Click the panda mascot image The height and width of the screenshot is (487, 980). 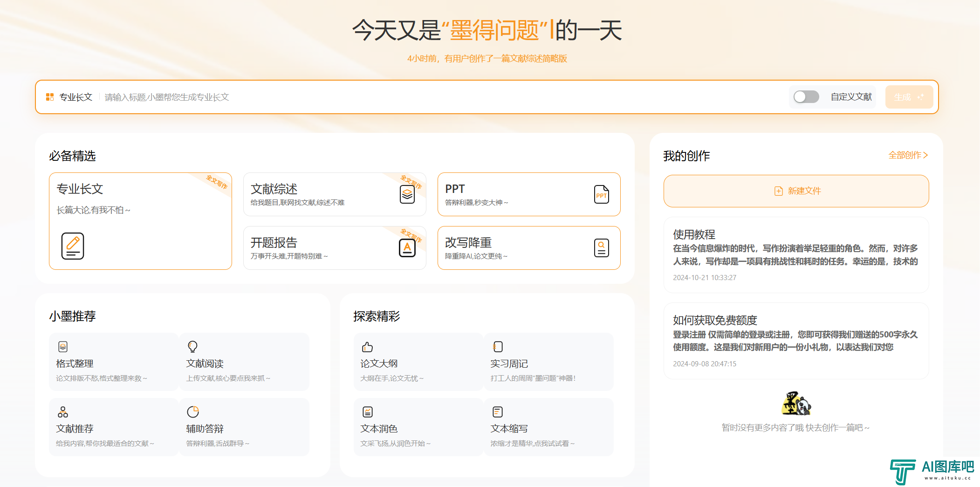pos(796,404)
